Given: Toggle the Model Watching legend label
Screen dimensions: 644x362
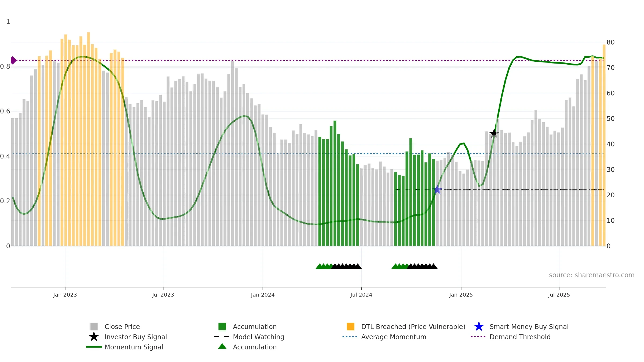Looking at the screenshot, I should tap(258, 337).
